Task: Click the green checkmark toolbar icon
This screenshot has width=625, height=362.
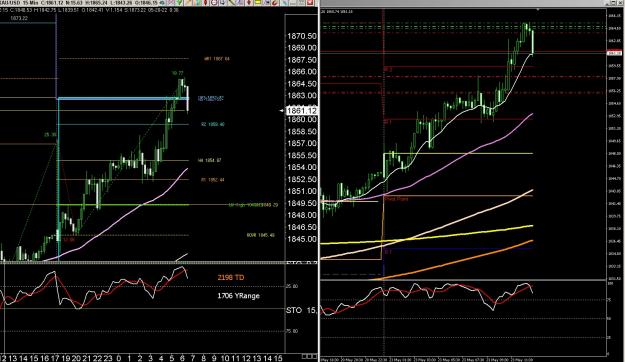Action: 179,2
